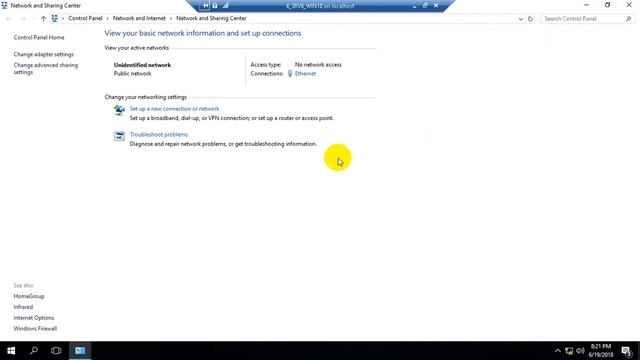Click Network and Sharing Center breadcrumb
Screen dimensions: 640x360
tap(211, 18)
